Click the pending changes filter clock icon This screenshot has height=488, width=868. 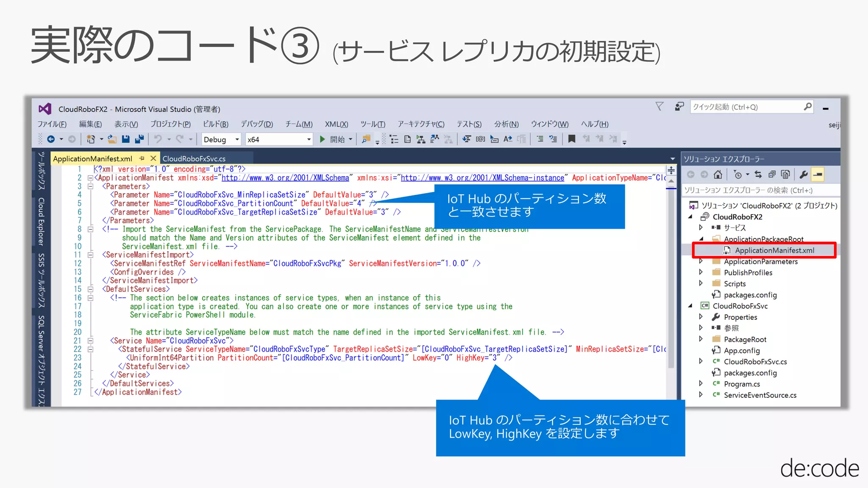[738, 174]
